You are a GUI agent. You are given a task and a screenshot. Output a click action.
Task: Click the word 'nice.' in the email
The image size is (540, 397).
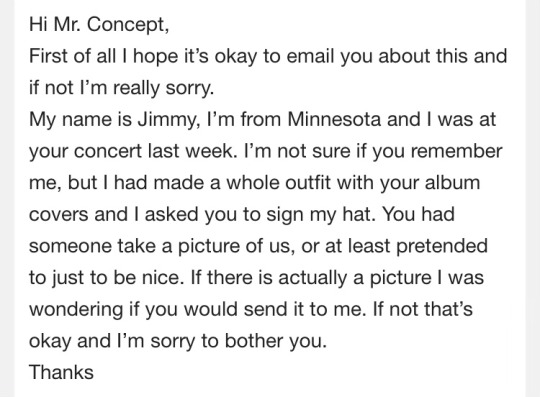[x=163, y=278]
